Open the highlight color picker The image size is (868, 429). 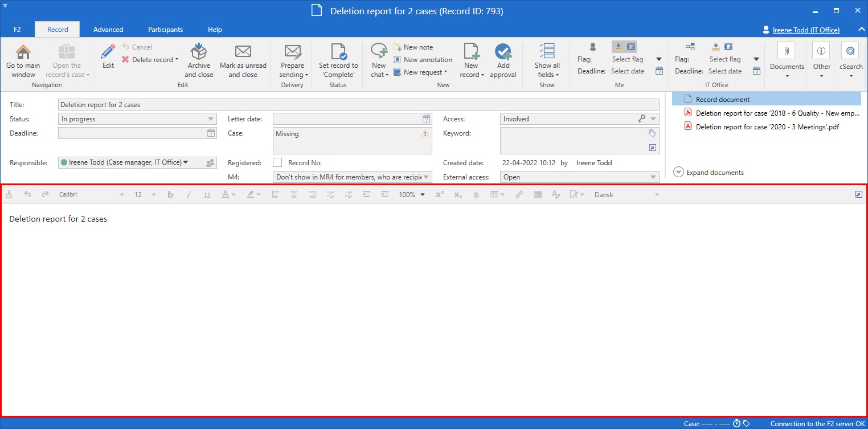coord(253,194)
